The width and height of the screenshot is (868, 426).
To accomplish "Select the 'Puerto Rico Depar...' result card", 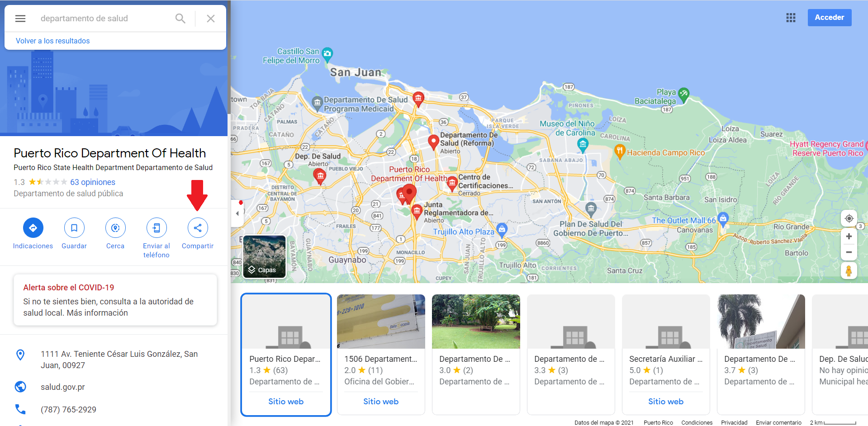I will [x=286, y=355].
